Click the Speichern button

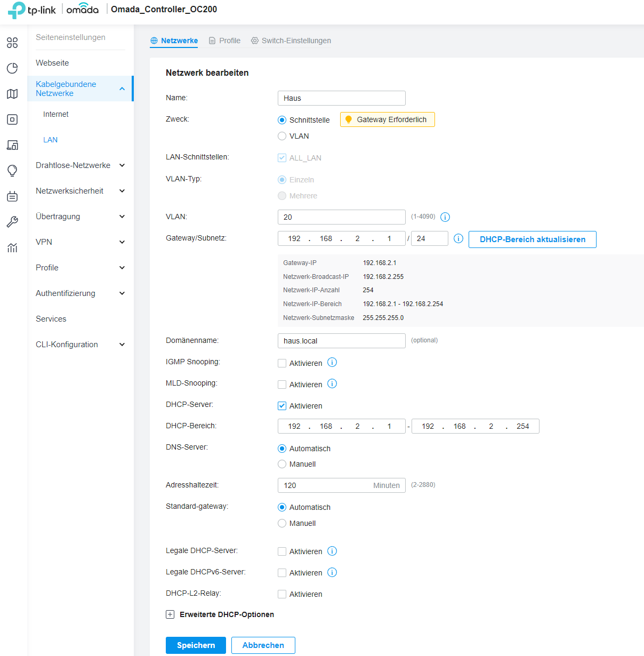coord(196,645)
